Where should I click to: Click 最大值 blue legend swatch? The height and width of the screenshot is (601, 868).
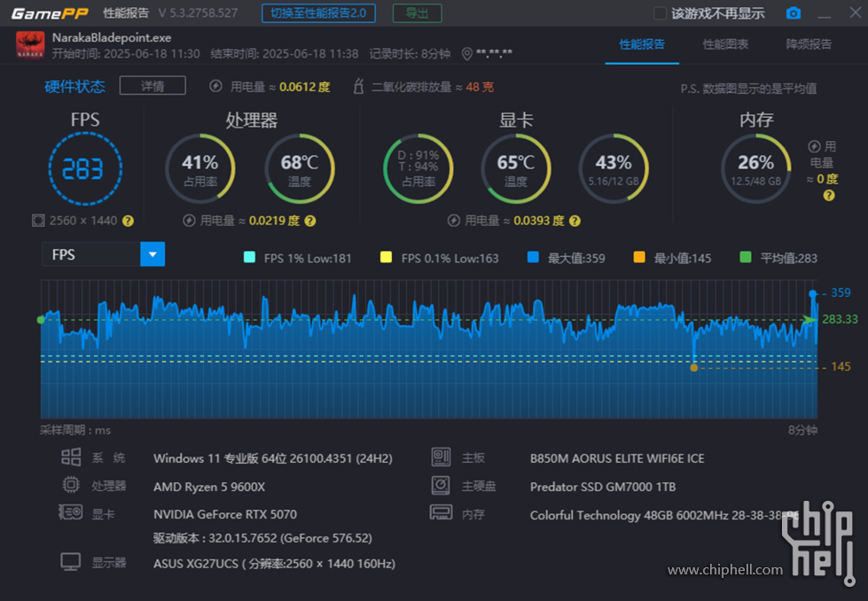(x=533, y=257)
